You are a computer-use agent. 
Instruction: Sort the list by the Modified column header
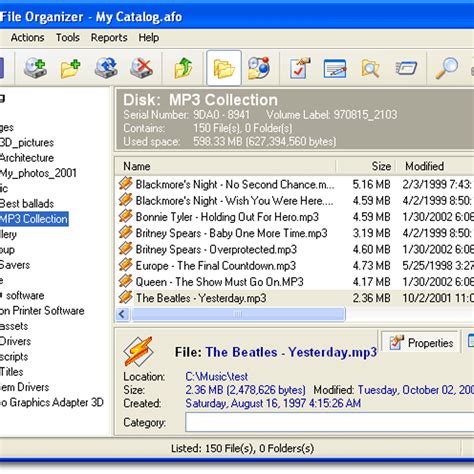(x=435, y=166)
